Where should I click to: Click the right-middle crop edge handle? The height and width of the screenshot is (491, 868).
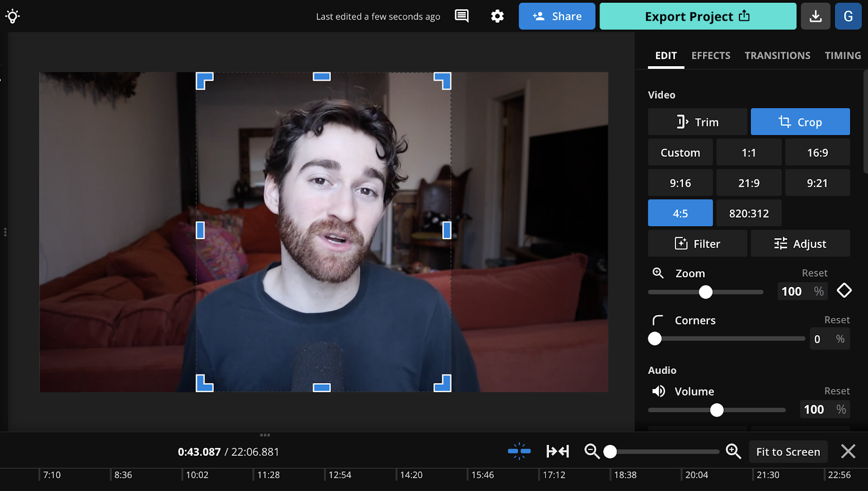point(447,230)
